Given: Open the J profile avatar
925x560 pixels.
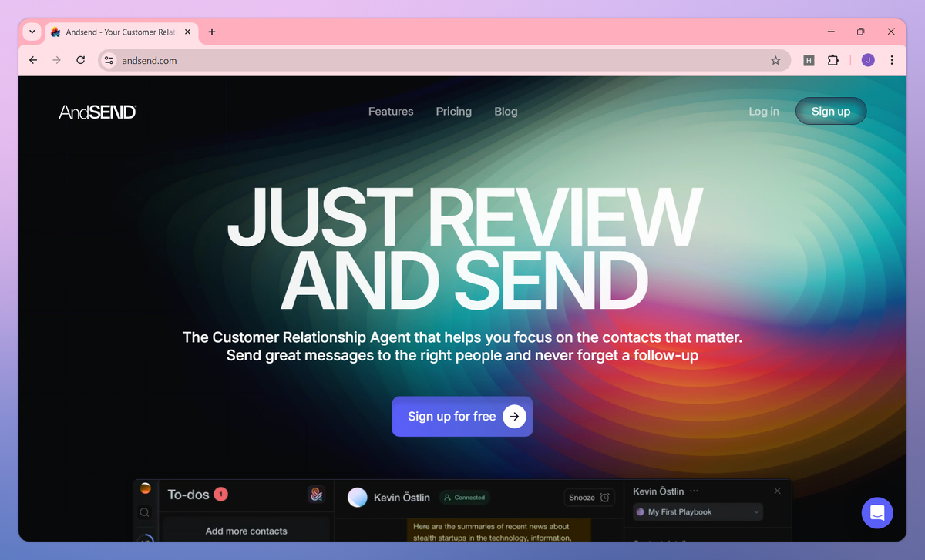Looking at the screenshot, I should click(867, 59).
